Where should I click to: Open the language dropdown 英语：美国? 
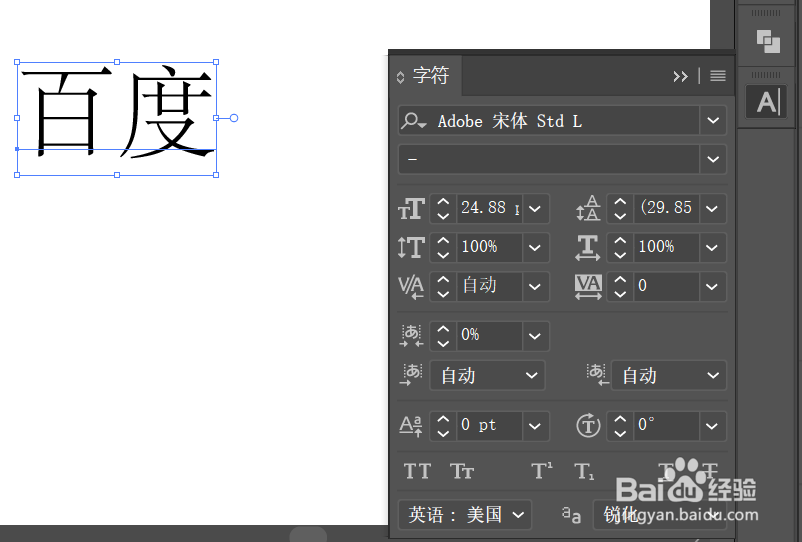[x=465, y=514]
